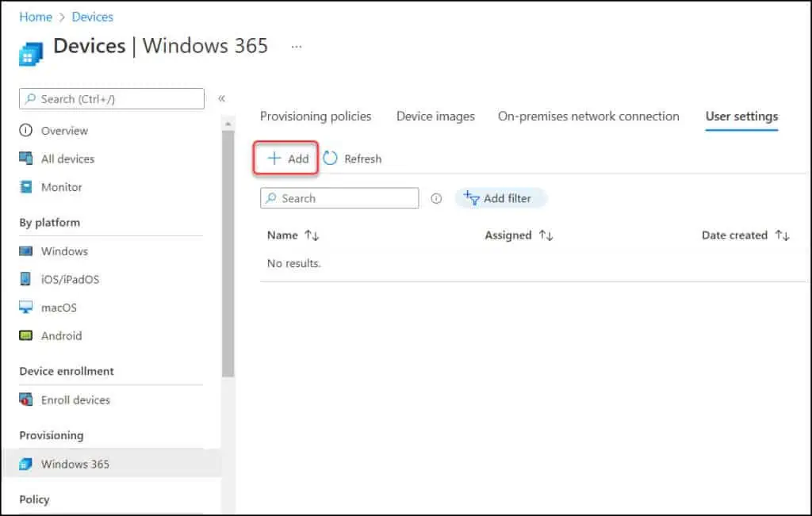Viewport: 812px width, 516px height.
Task: Click the 'Device enrollment' section heading
Action: tap(67, 371)
